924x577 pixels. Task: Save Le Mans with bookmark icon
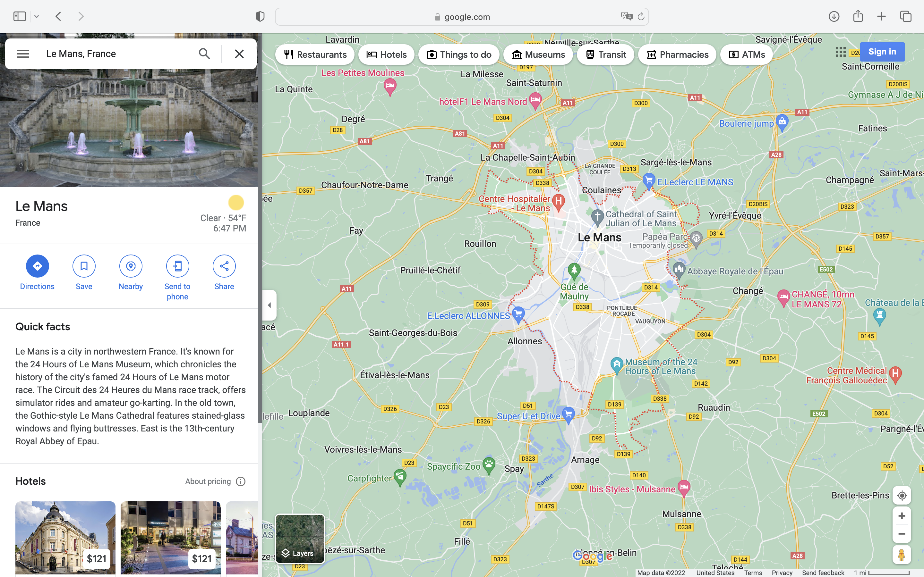[84, 266]
